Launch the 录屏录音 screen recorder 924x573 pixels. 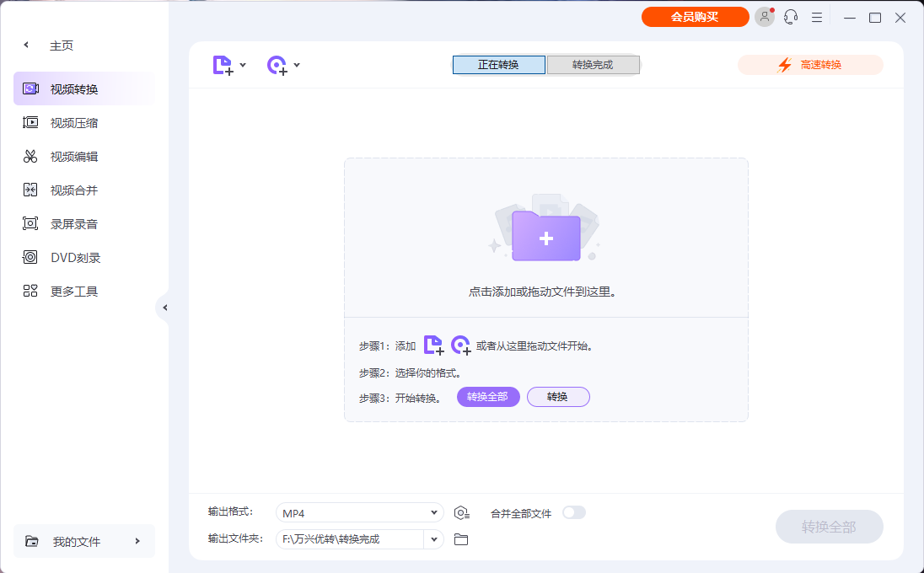[76, 222]
